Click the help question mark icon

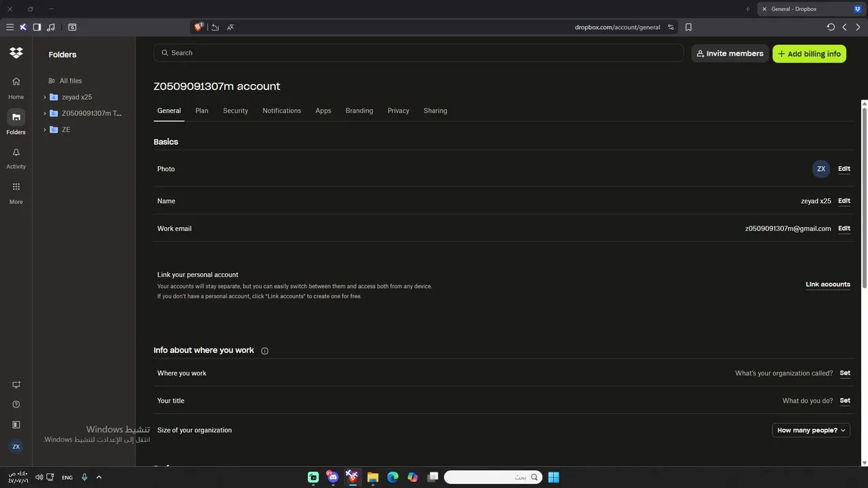(16, 405)
